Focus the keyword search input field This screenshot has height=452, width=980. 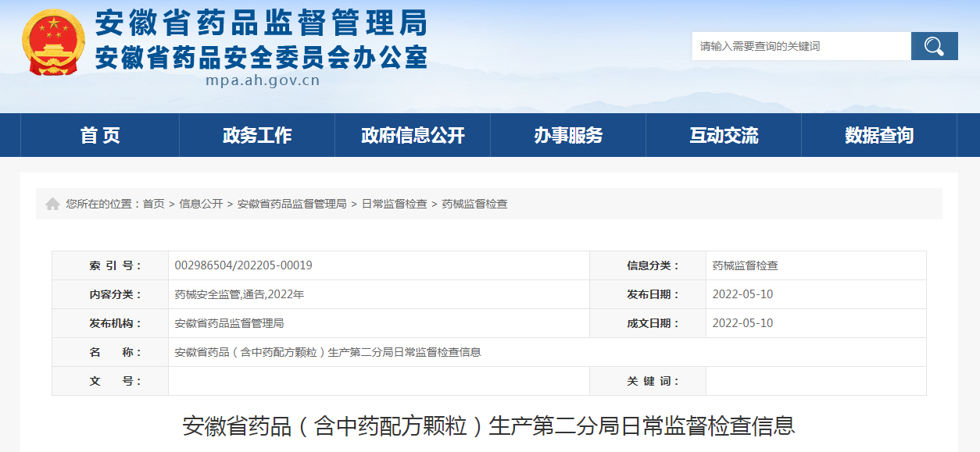(x=801, y=46)
